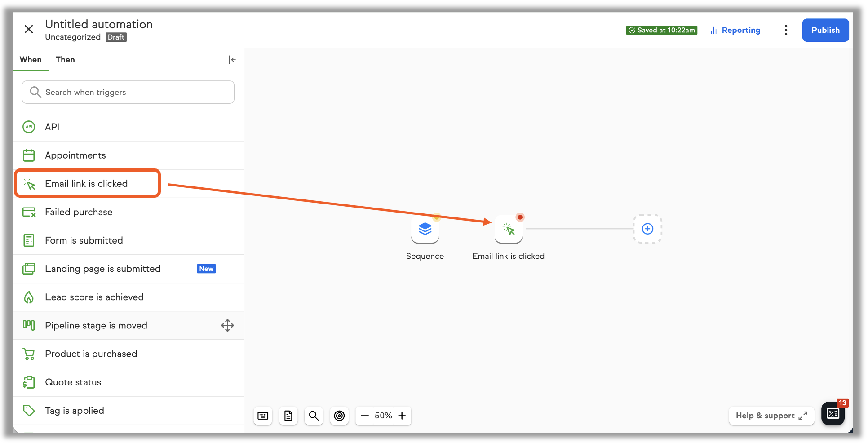Select Product is purchased label
Image resolution: width=868 pixels, height=443 pixels.
[x=91, y=354]
